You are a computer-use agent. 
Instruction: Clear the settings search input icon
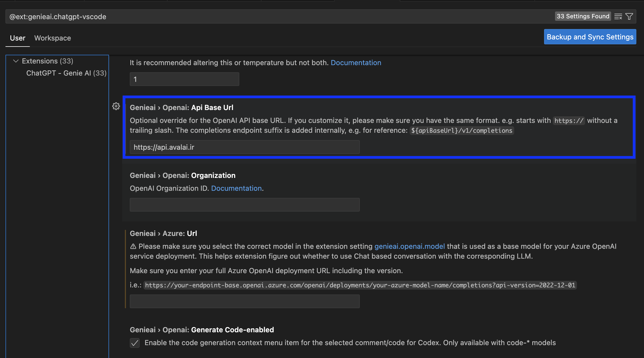click(618, 16)
